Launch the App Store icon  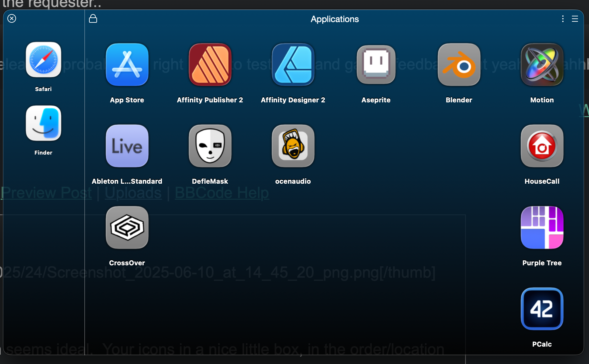click(127, 65)
